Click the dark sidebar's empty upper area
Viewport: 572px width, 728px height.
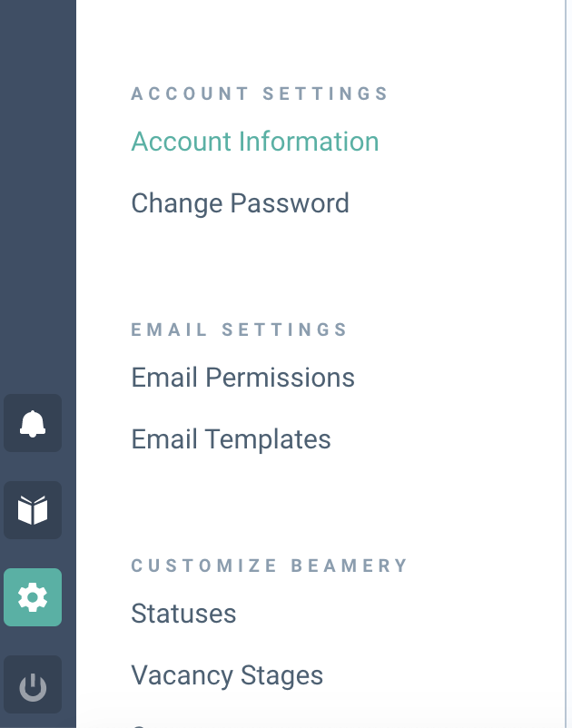tap(38, 186)
